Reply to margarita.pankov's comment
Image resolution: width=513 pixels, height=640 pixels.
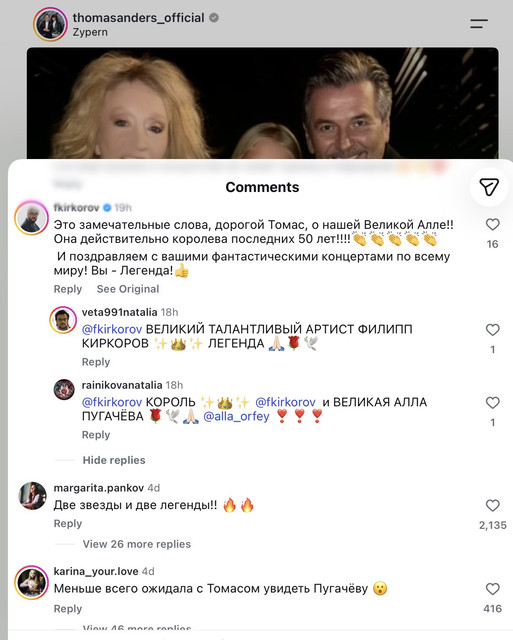coord(68,524)
